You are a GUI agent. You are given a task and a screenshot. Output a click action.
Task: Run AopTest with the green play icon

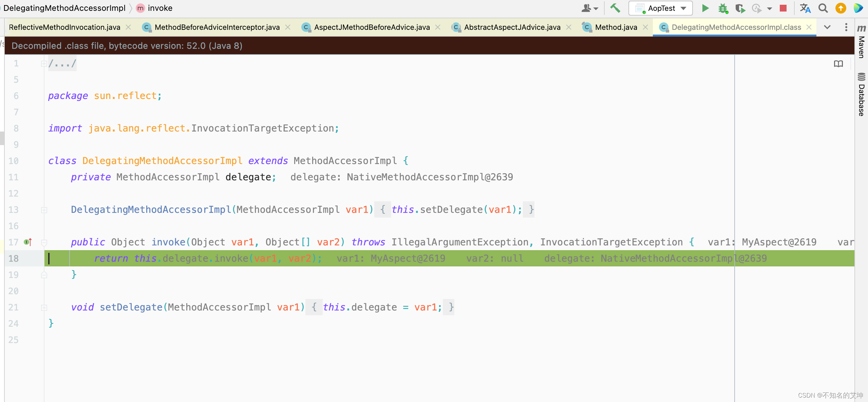click(x=705, y=8)
